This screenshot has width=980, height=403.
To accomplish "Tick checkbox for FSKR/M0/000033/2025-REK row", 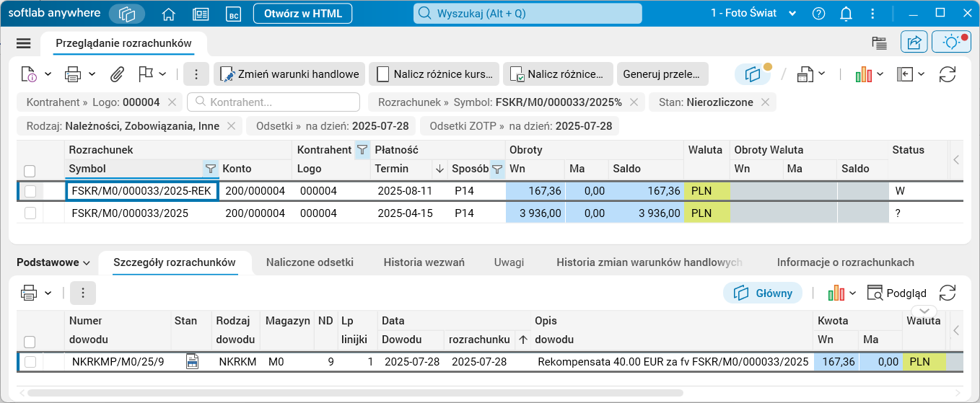I will pyautogui.click(x=30, y=191).
